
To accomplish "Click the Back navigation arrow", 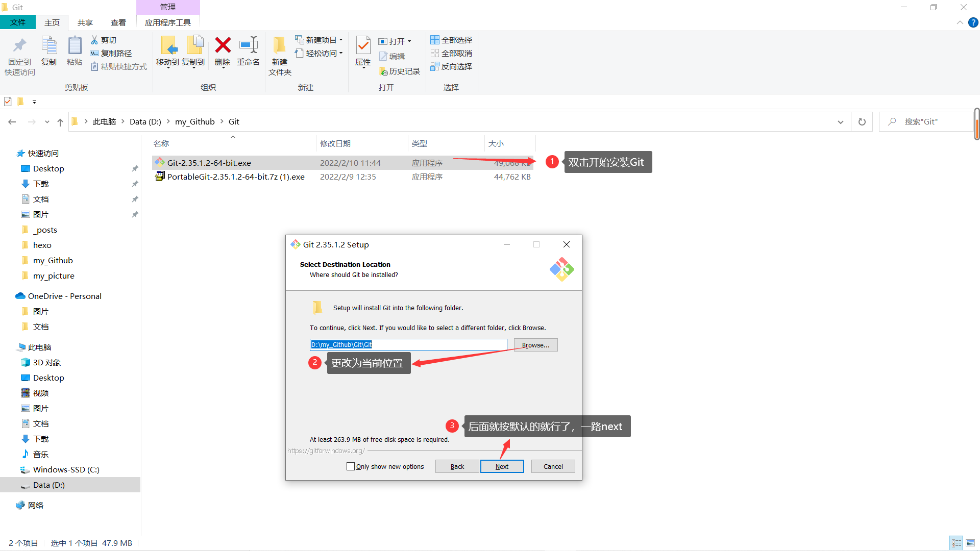I will tap(12, 122).
